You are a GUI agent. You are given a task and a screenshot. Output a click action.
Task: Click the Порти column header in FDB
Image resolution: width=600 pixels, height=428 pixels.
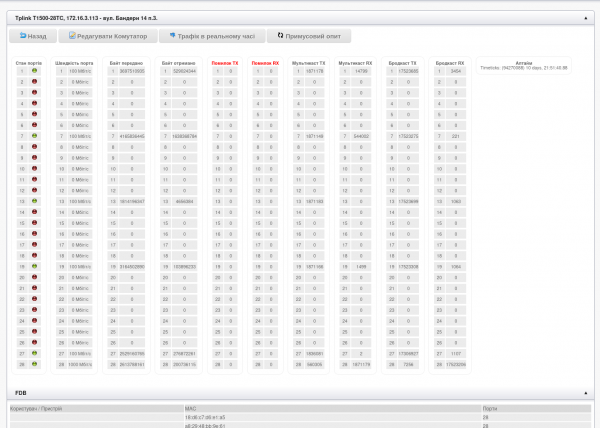489,408
